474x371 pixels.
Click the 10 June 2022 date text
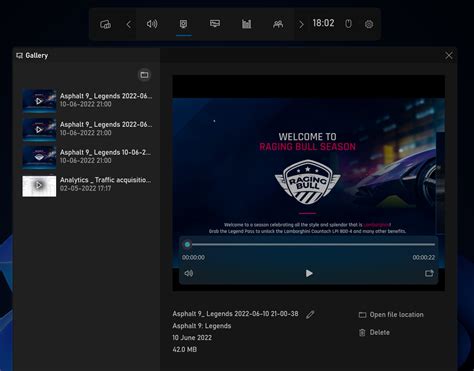click(192, 337)
